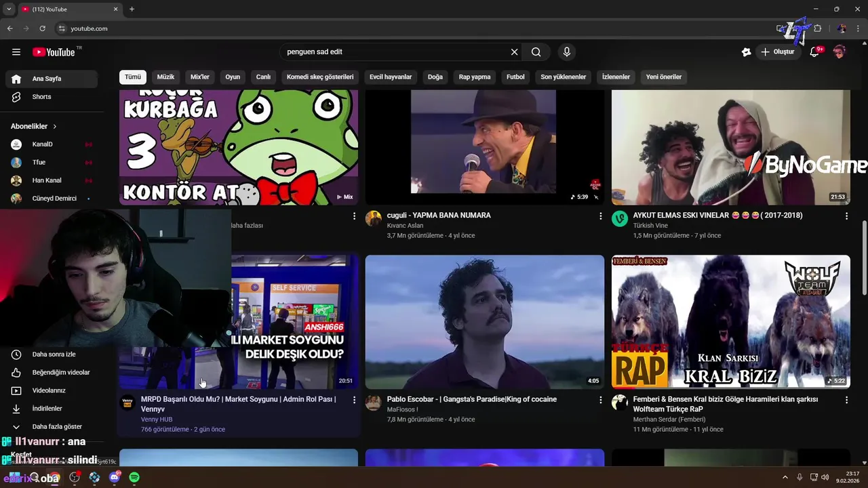
Task: Click the Oluştur create button
Action: click(x=778, y=52)
